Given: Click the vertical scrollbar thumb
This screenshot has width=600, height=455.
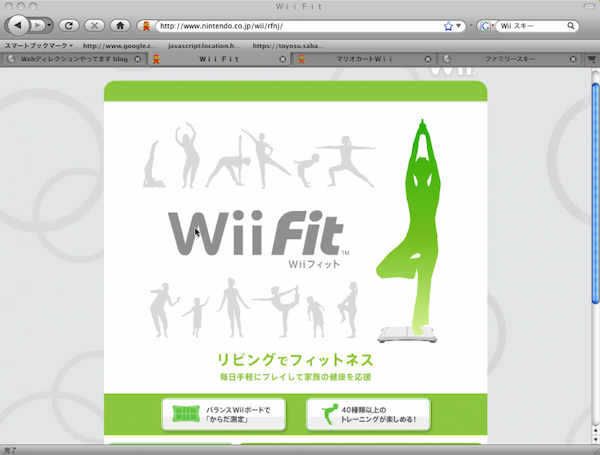Looking at the screenshot, I should (x=595, y=193).
